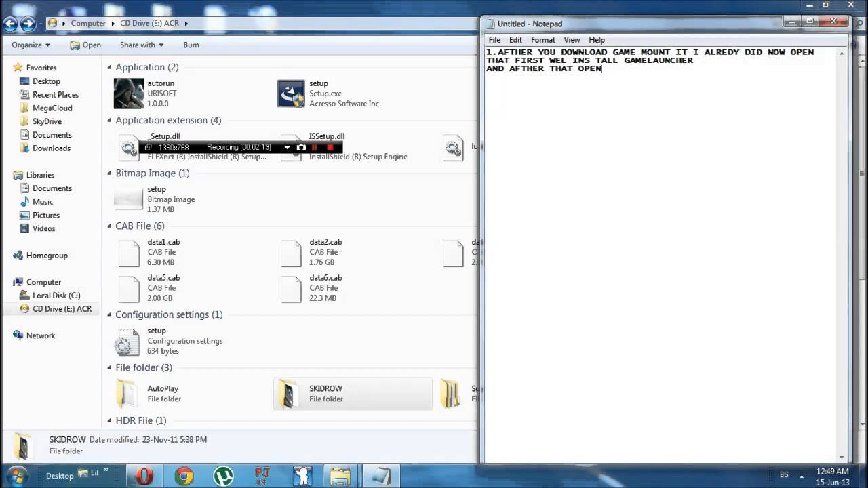Stop recording with the red stop icon

point(330,147)
